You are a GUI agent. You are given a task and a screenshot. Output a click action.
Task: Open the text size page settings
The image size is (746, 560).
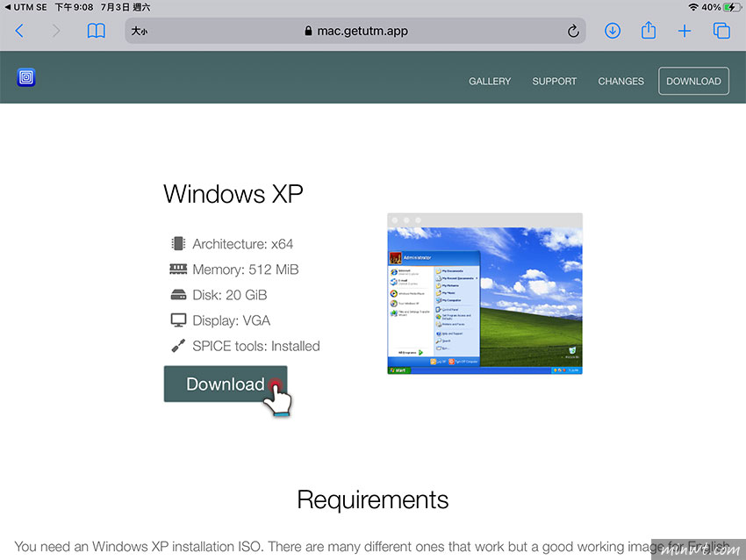(140, 32)
